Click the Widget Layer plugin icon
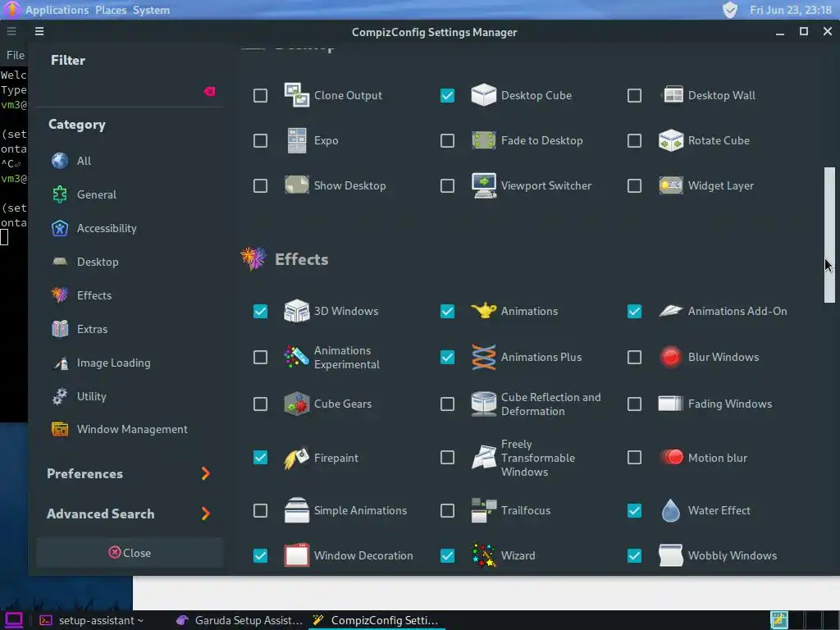 [x=671, y=185]
